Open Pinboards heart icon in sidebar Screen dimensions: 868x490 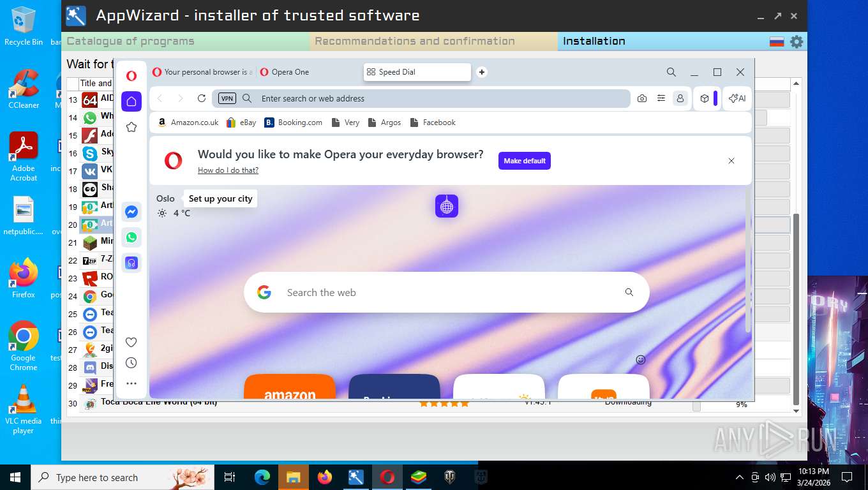click(x=131, y=343)
